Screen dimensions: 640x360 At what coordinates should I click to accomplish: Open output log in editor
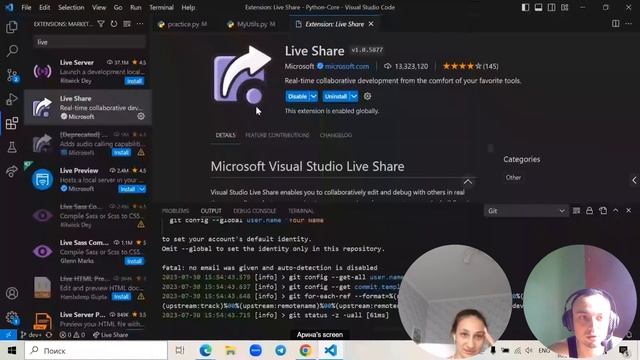click(603, 211)
